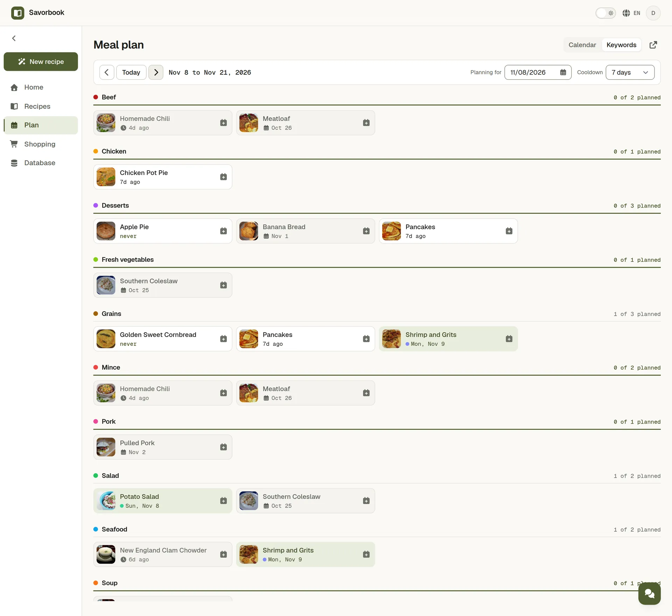Open the Seafood Shrimp and Grits title
Viewport: 672px width, 616px height.
click(x=288, y=551)
